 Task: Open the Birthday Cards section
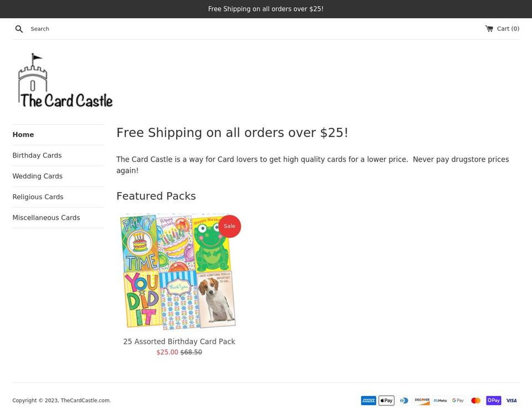click(x=37, y=155)
